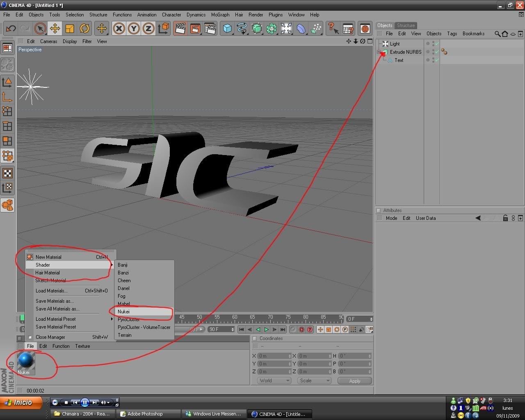This screenshot has width=525, height=420.
Task: Select the Make Editable left palette icon
Action: [x=7, y=64]
